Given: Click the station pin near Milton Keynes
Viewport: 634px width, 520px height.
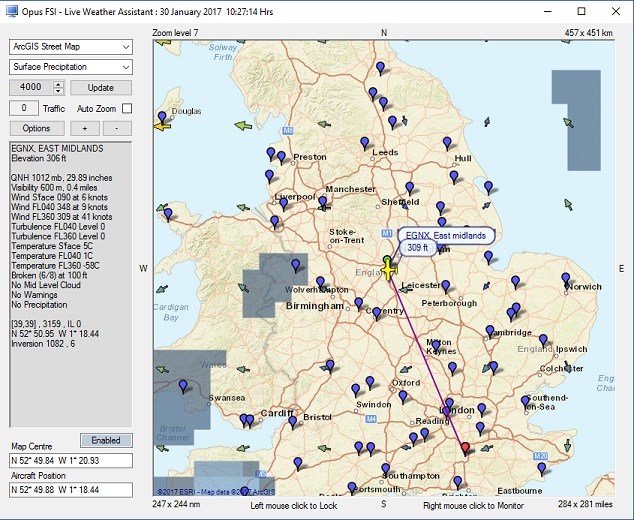Looking at the screenshot, I should [x=435, y=345].
